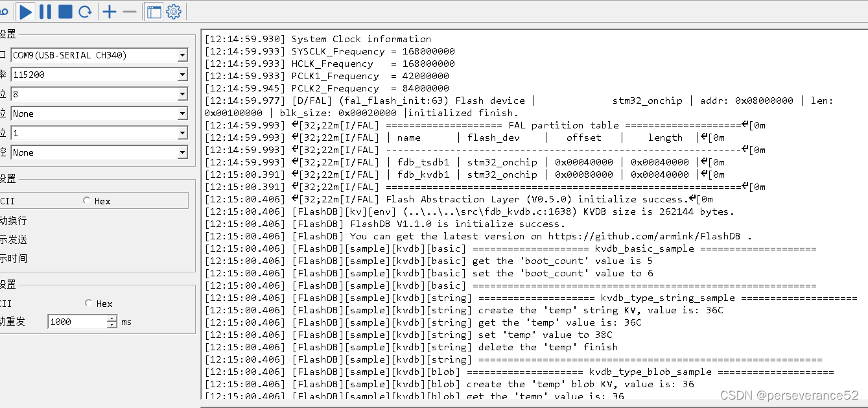Screen dimensions: 868x408
Task: Click the "set the 'boot_count' value to 6" line
Action: [x=429, y=273]
